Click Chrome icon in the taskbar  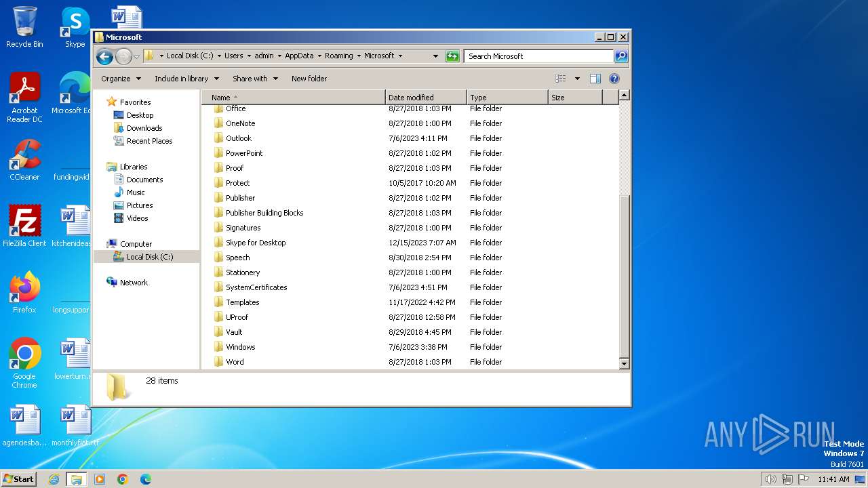[123, 479]
